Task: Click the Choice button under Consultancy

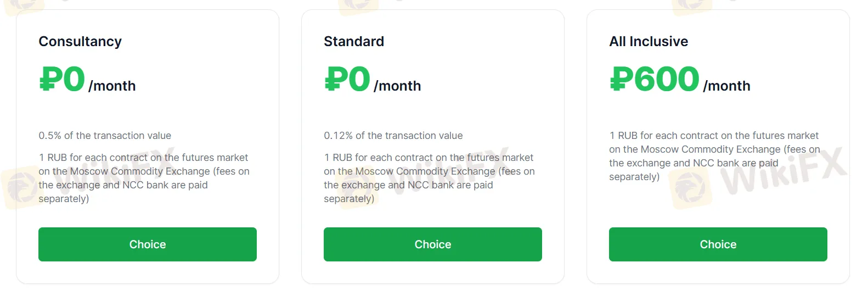Action: (147, 244)
